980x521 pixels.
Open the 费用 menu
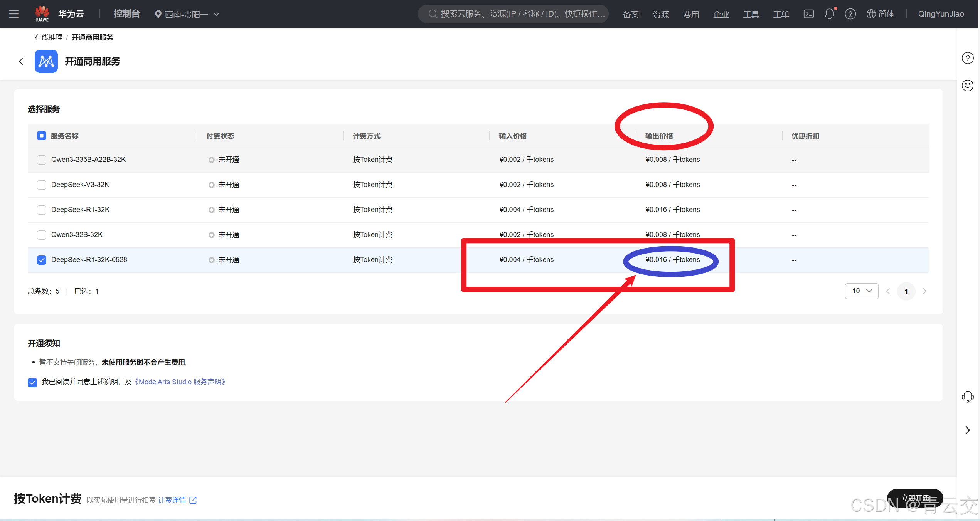coord(691,14)
